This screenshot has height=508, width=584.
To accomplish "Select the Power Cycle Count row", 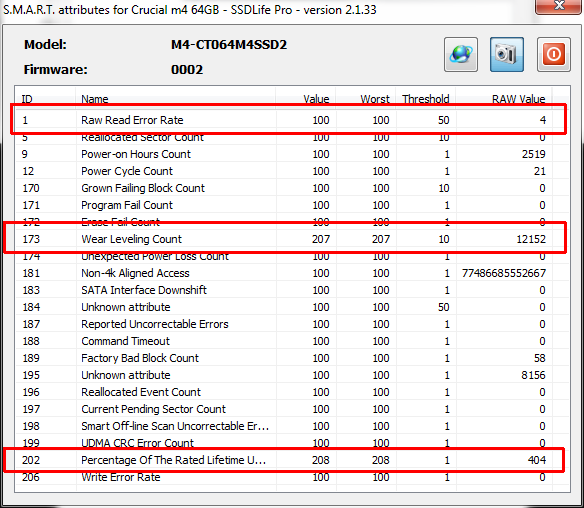I will coord(292,171).
